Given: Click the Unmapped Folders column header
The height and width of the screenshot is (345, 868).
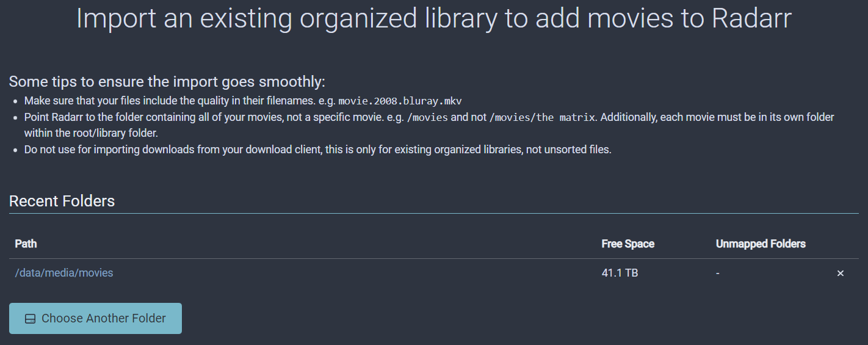Looking at the screenshot, I should [761, 244].
